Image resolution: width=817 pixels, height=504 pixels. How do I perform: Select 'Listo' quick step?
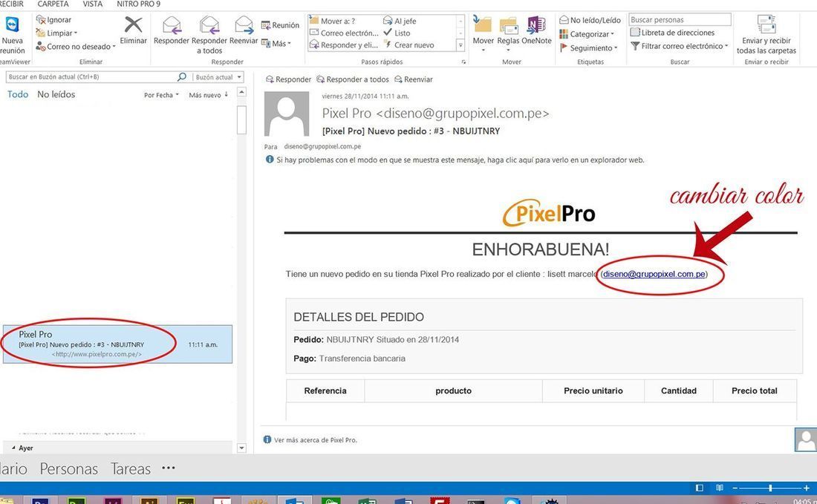(x=397, y=33)
